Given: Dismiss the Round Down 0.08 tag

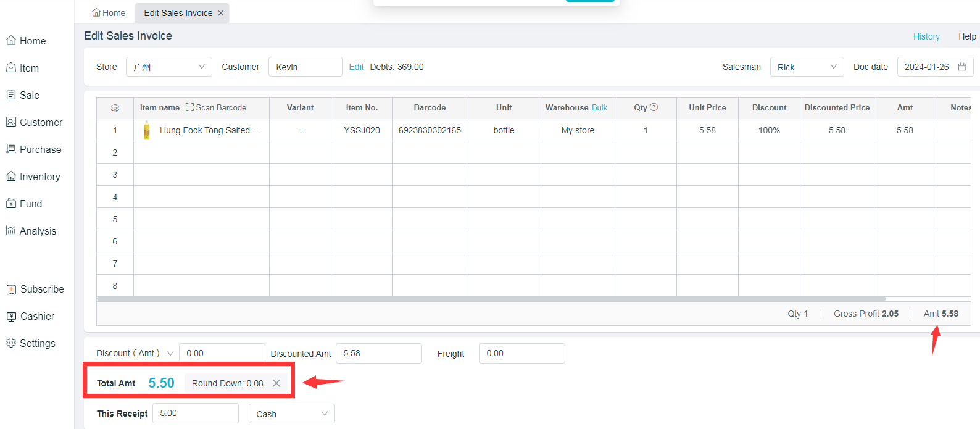Looking at the screenshot, I should (276, 383).
